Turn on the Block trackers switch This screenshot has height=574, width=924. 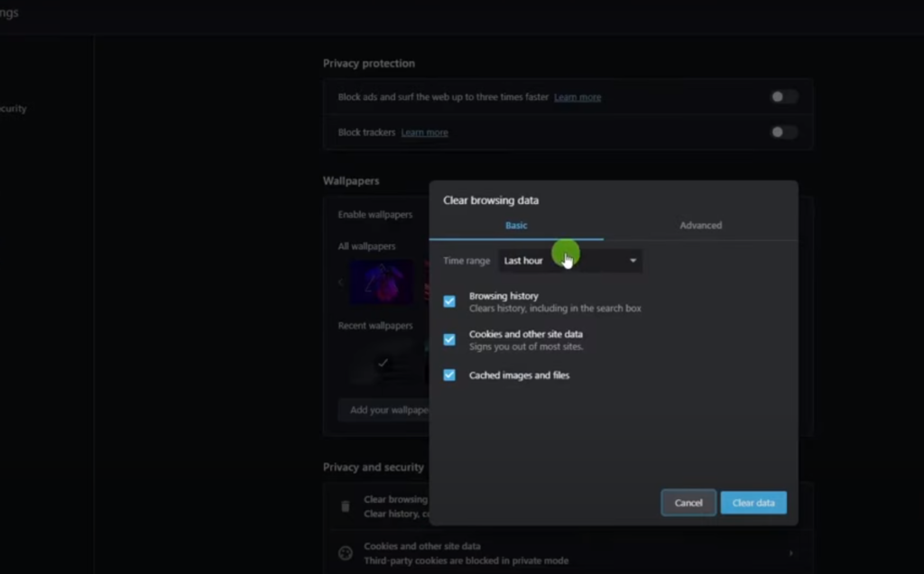(x=783, y=133)
